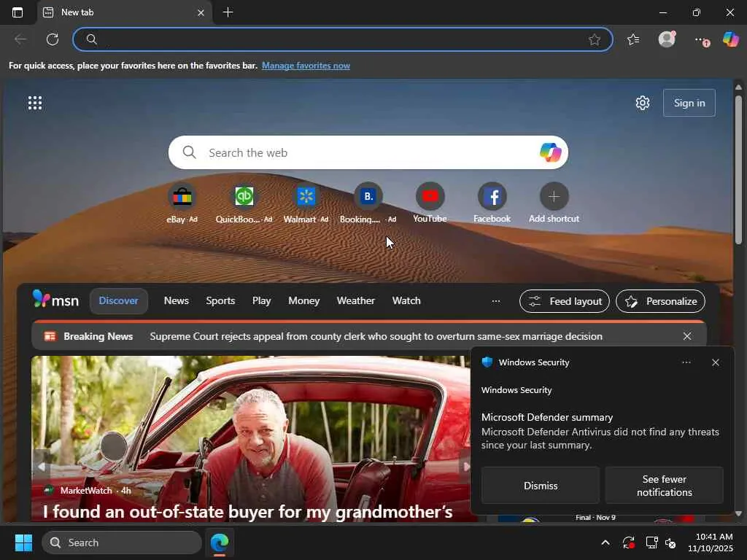Refresh the page with reload icon
This screenshot has height=560, width=747.
coord(53,39)
